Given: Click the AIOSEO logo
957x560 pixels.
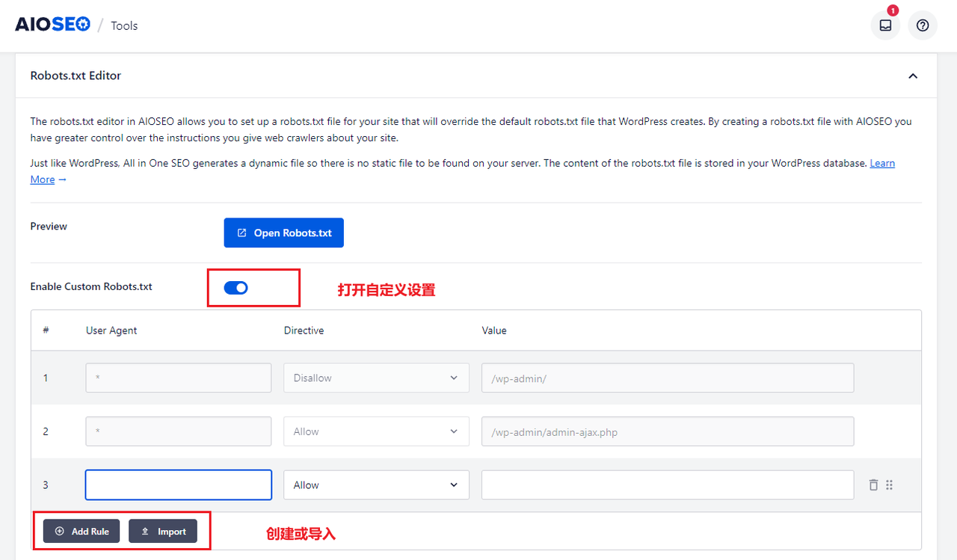Looking at the screenshot, I should [x=53, y=25].
